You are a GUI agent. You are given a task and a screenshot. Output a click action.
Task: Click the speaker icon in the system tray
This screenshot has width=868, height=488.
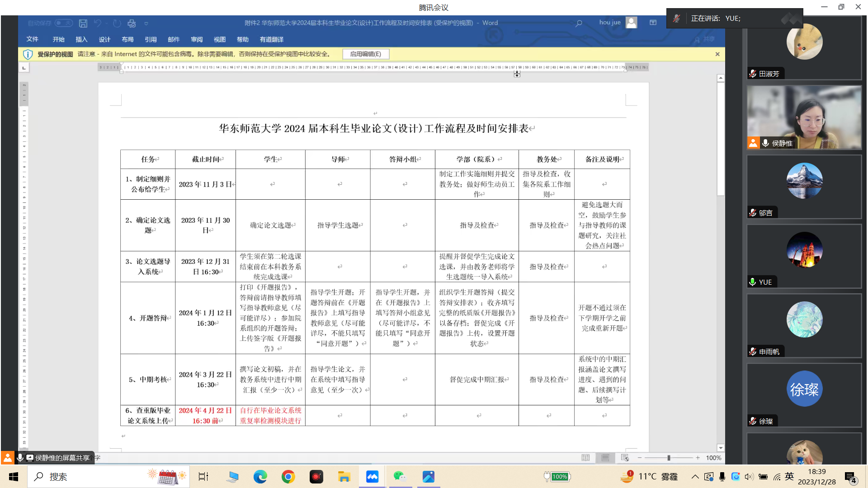pyautogui.click(x=750, y=476)
